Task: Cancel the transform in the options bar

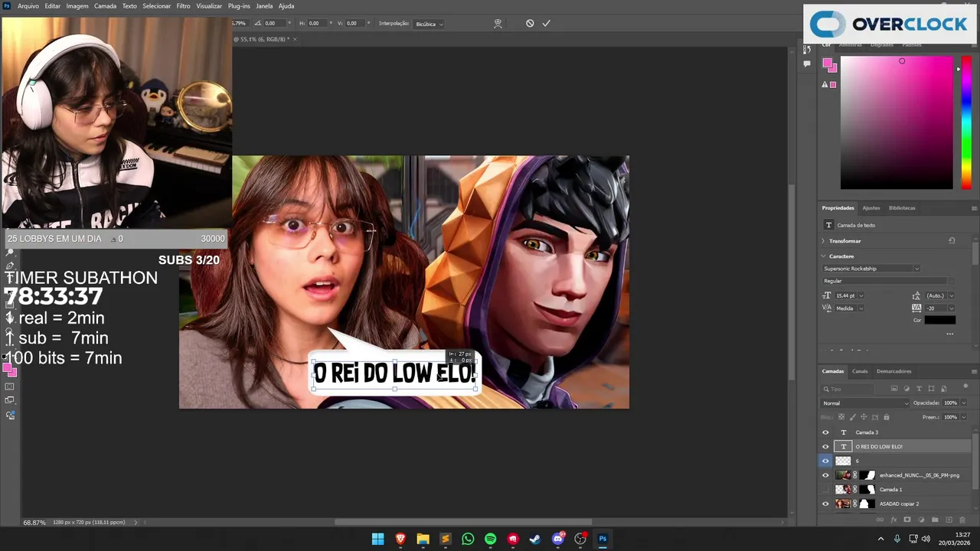Action: 530,24
